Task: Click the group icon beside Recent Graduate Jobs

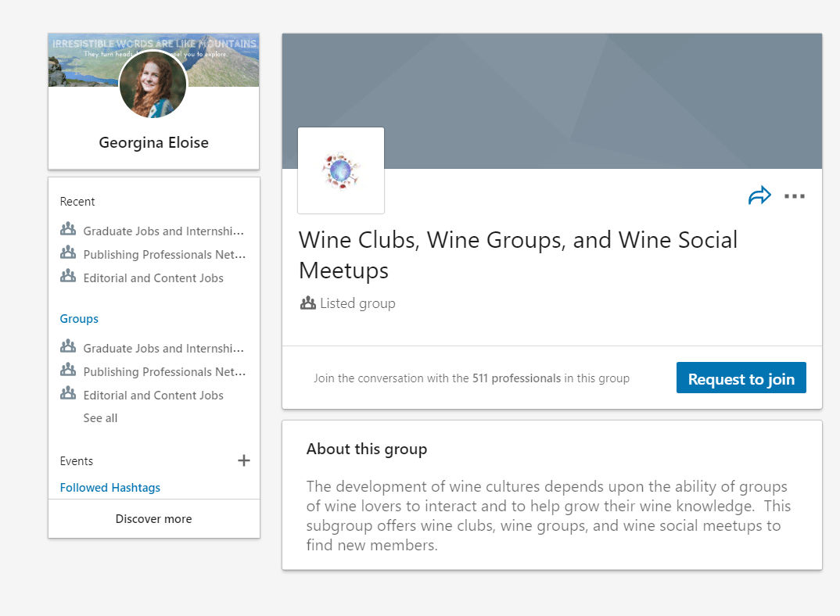Action: click(x=68, y=229)
